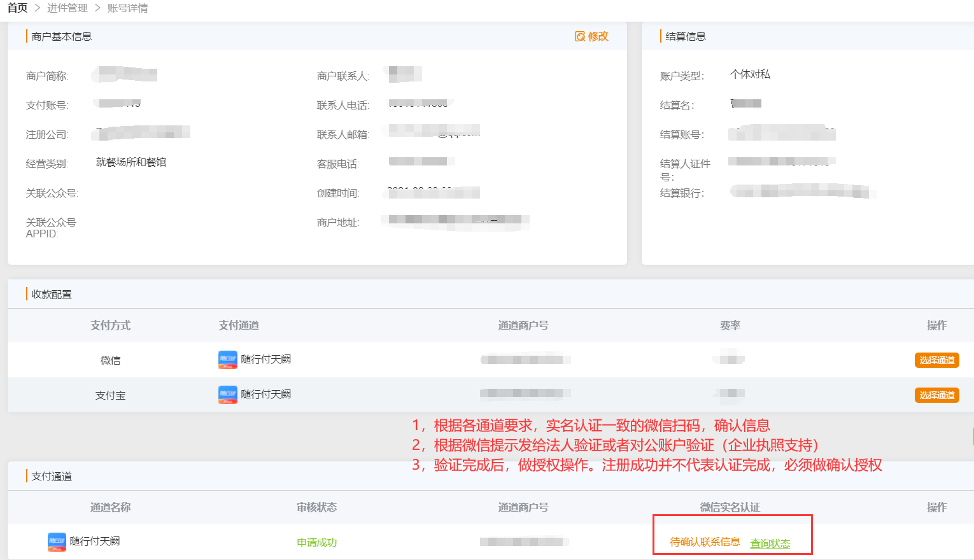974x560 pixels.
Task: Select the 支付宝 payment method cell
Action: pos(110,395)
